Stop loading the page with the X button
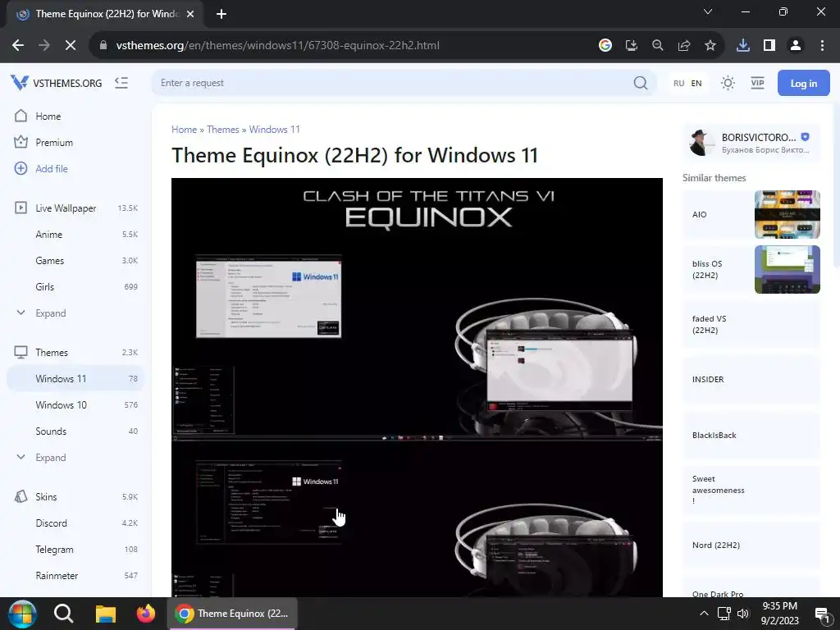 (x=71, y=46)
